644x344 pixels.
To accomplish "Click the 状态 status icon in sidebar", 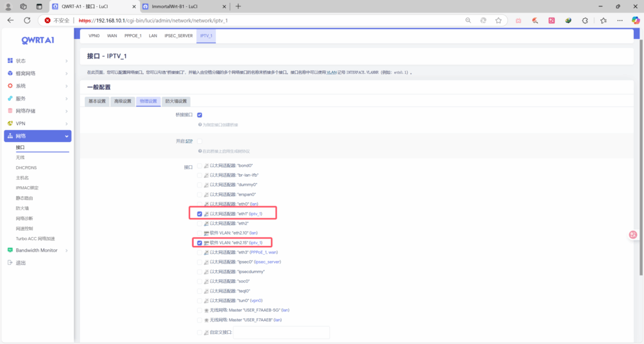I will [x=10, y=61].
